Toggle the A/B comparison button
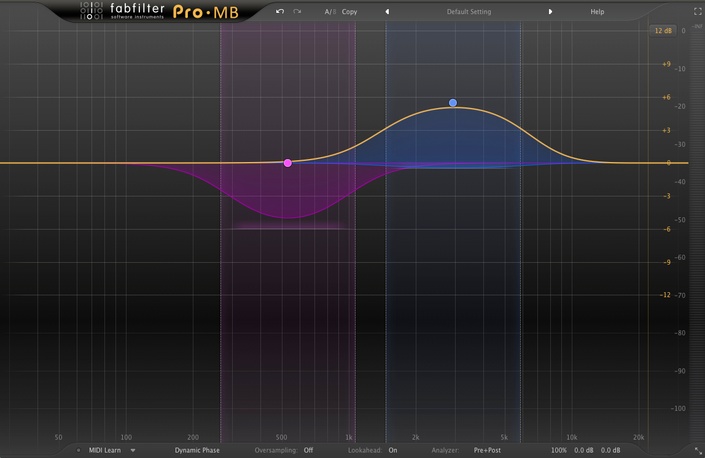The width and height of the screenshot is (705, 458). [330, 12]
